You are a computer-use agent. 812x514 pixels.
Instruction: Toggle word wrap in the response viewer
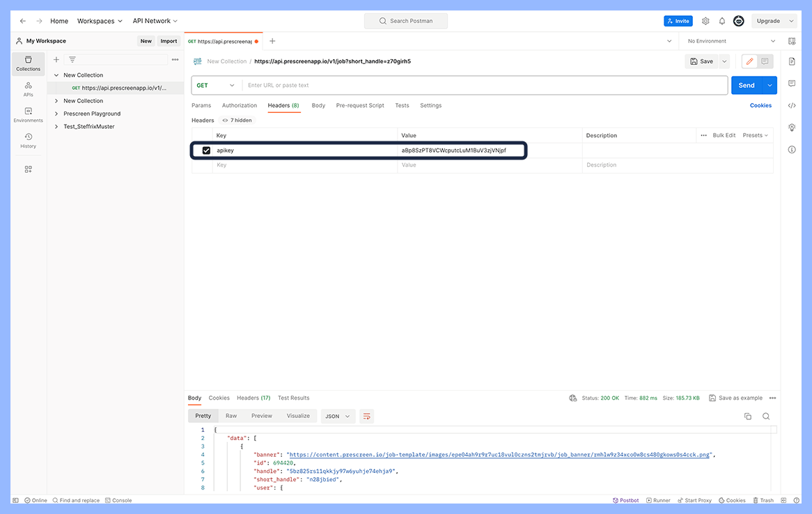coord(367,416)
